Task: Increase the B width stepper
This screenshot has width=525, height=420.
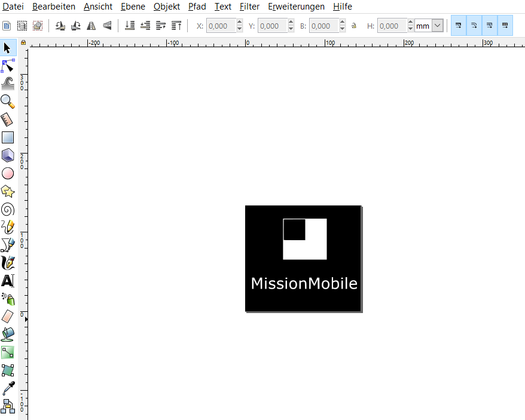Action: [x=342, y=23]
